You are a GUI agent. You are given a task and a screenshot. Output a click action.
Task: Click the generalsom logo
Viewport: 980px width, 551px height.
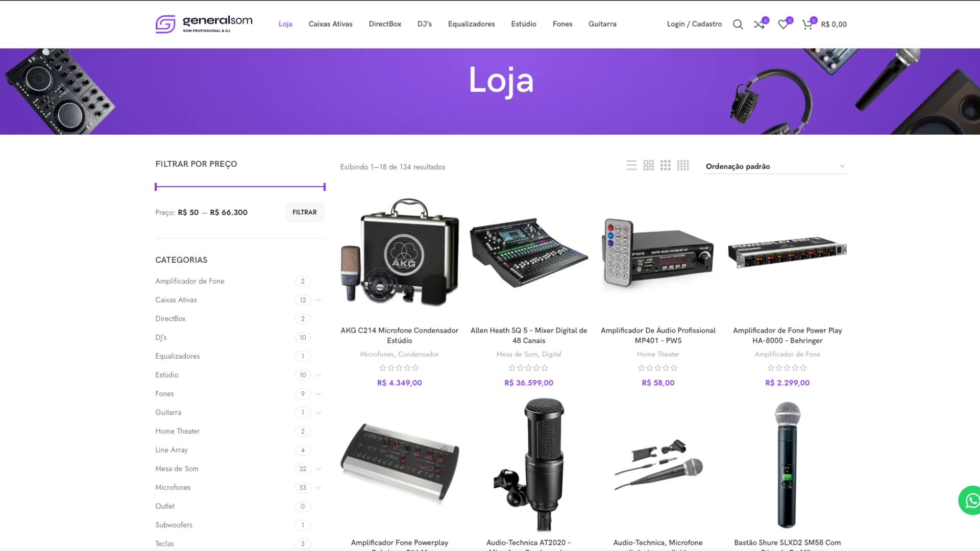(x=204, y=24)
